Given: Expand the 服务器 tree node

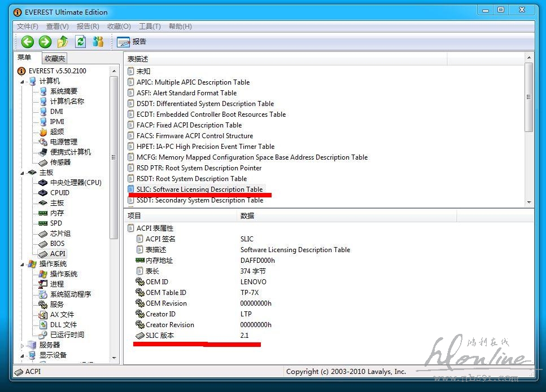Looking at the screenshot, I should 23,345.
